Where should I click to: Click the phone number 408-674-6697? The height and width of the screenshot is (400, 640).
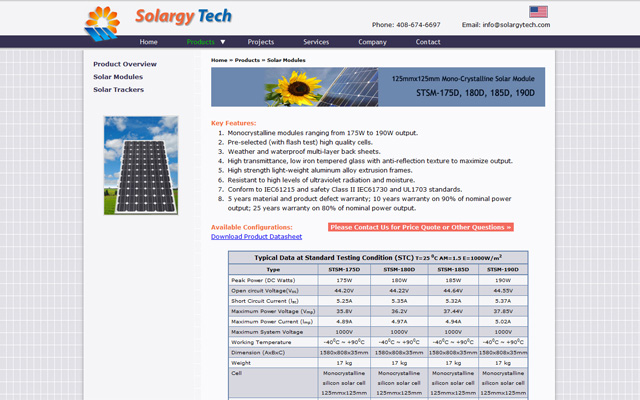[418, 25]
